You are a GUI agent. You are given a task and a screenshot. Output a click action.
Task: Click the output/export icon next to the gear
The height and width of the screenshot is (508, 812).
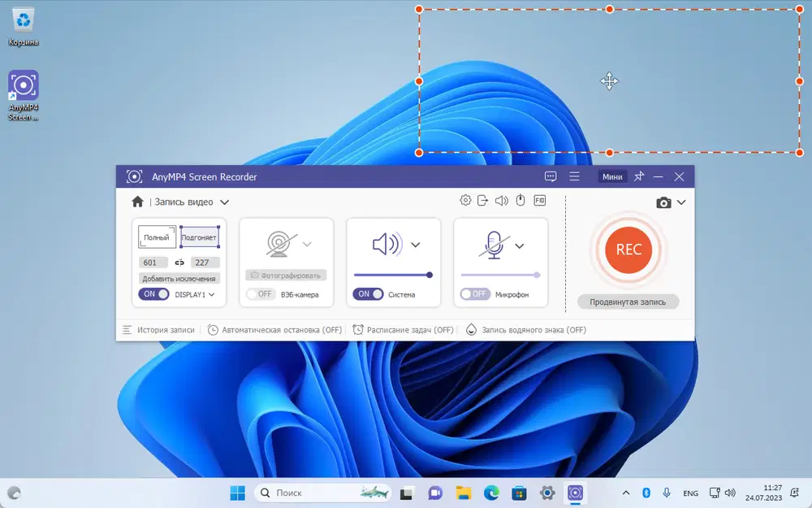click(483, 201)
